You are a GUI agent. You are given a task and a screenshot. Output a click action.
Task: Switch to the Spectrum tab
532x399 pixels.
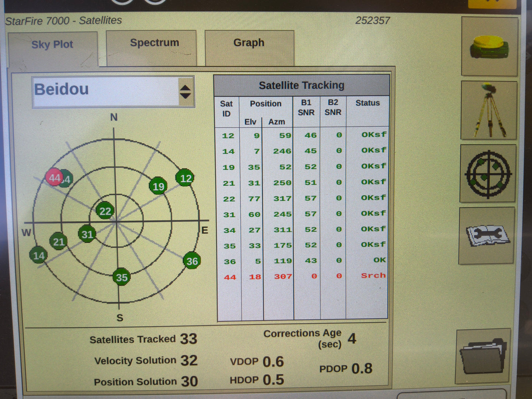tap(151, 48)
